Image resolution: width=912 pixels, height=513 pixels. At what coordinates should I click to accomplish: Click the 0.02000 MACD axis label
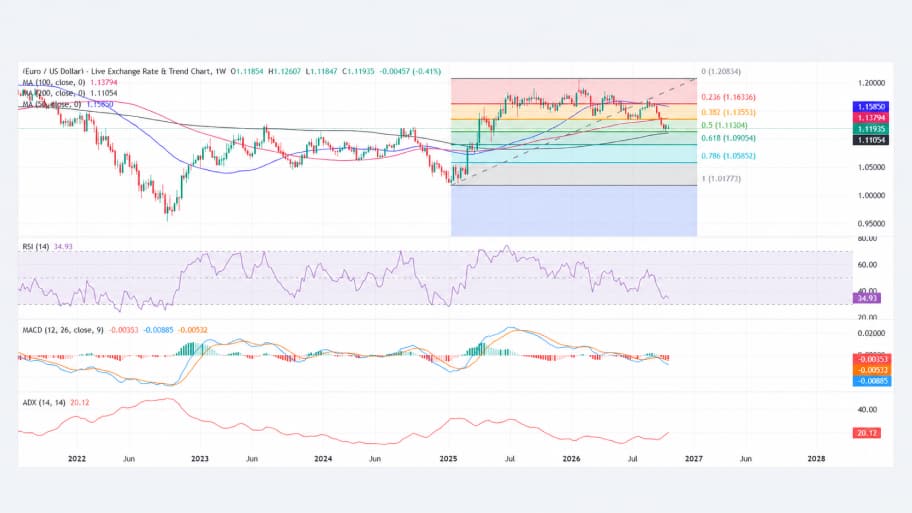[x=871, y=333]
